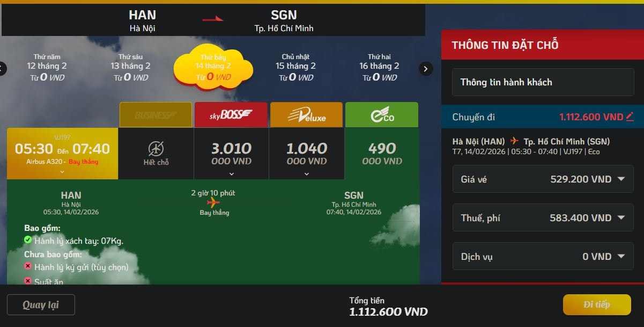Select the Thứ bảy 14 tháng 2 date

[213, 67]
